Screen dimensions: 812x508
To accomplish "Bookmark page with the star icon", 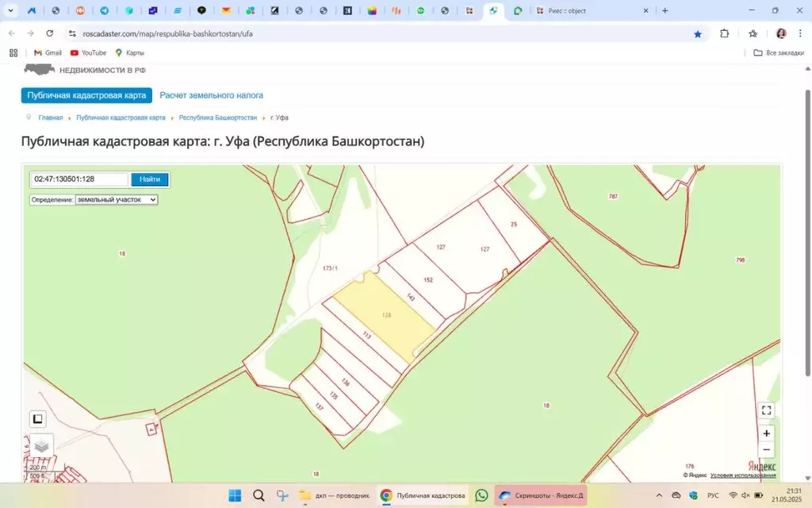I will coord(698,34).
